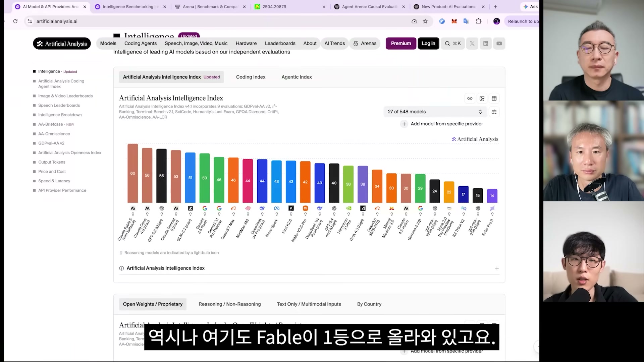Go to Intelligence Breakdown section
This screenshot has width=644, height=362.
pos(60,115)
